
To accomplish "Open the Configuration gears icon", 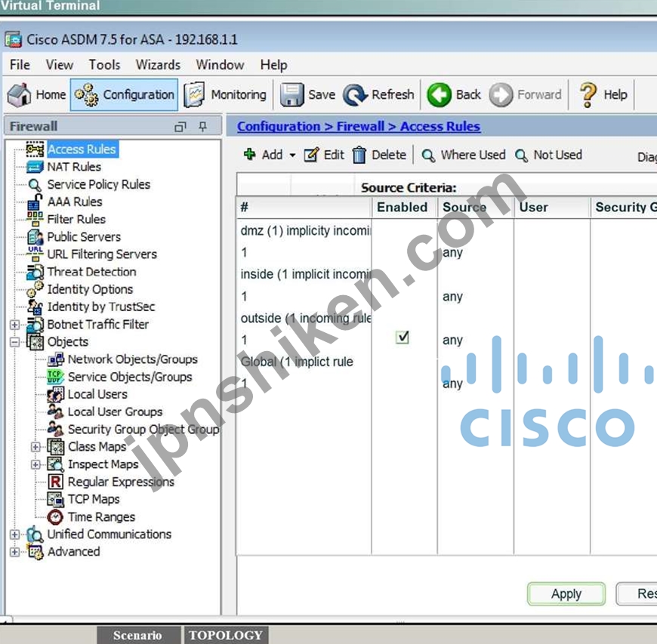I will coord(86,94).
